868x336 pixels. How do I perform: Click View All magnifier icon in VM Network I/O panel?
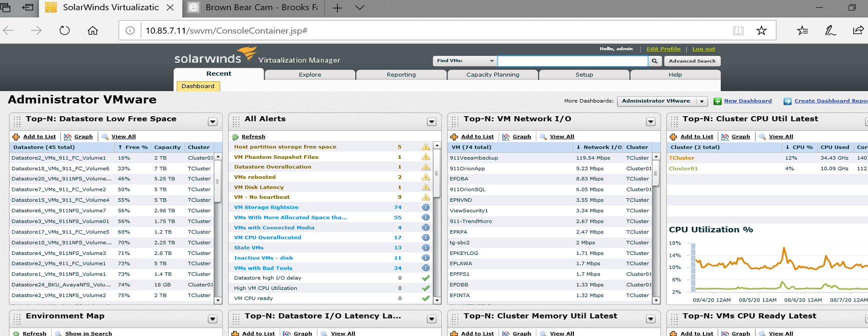pos(543,137)
